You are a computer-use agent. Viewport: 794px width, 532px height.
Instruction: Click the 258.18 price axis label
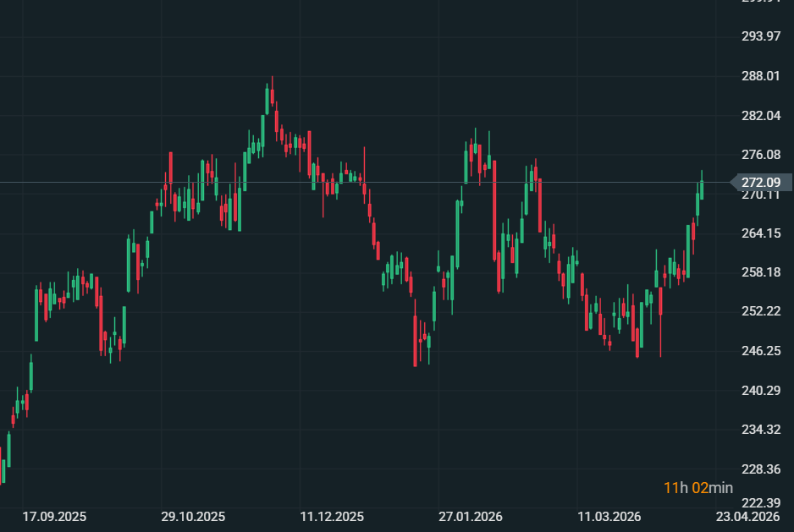click(760, 272)
